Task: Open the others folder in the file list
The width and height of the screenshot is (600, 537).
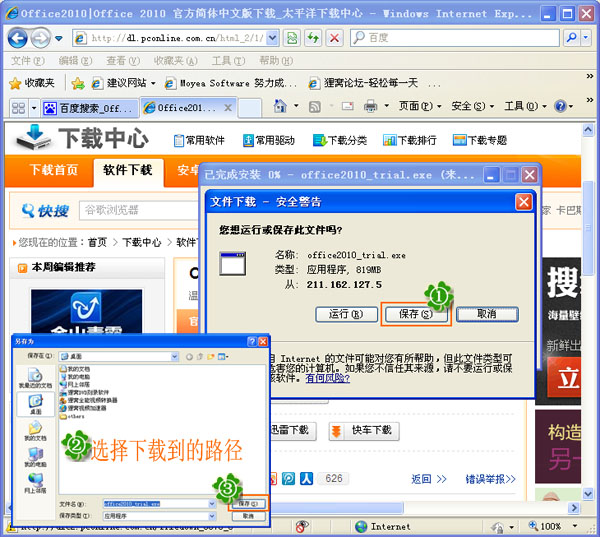Action: tap(72, 416)
